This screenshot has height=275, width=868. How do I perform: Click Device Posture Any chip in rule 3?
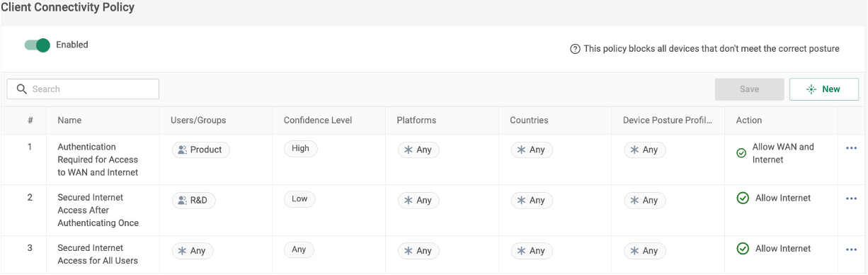645,251
